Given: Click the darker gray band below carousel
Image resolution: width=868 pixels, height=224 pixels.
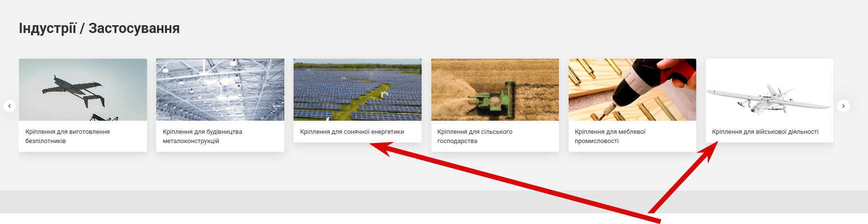Looking at the screenshot, I should coord(434,202).
